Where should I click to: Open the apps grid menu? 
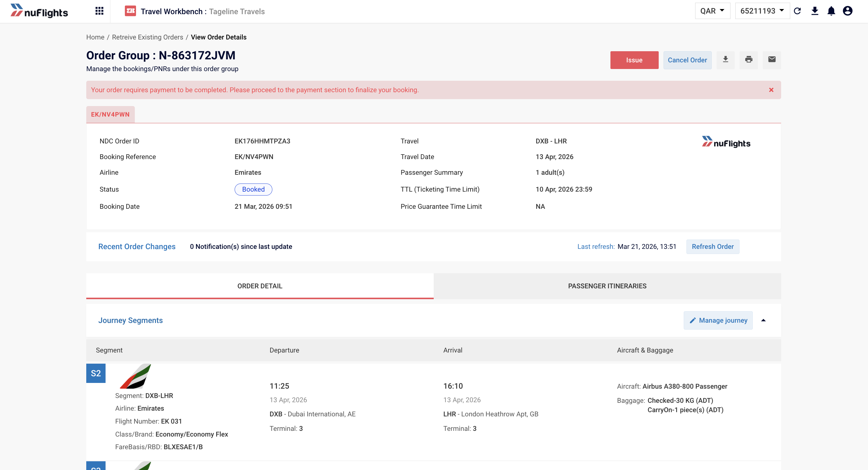(99, 11)
